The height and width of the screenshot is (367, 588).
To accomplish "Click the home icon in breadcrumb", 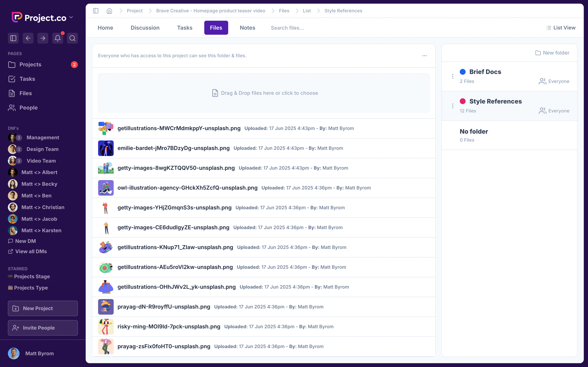I will coord(109,11).
